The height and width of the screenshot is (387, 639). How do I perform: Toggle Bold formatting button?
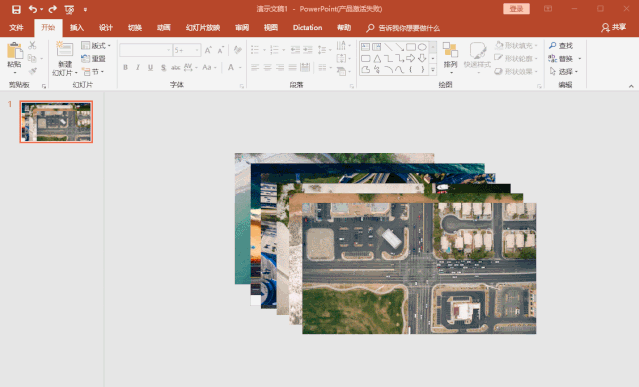126,67
